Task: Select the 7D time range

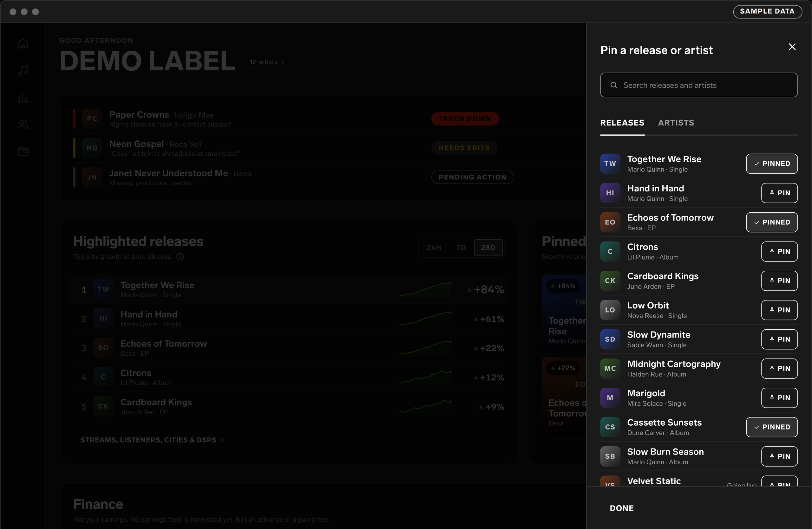Action: [x=461, y=248]
